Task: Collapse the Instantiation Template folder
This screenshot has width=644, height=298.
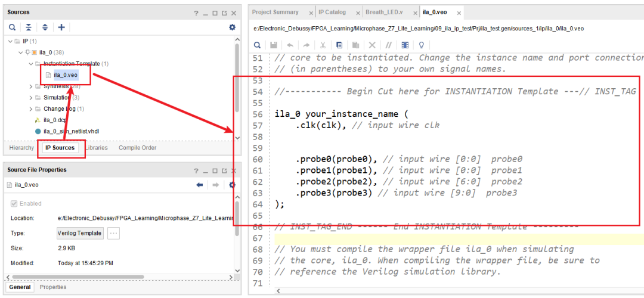Action: pos(31,64)
